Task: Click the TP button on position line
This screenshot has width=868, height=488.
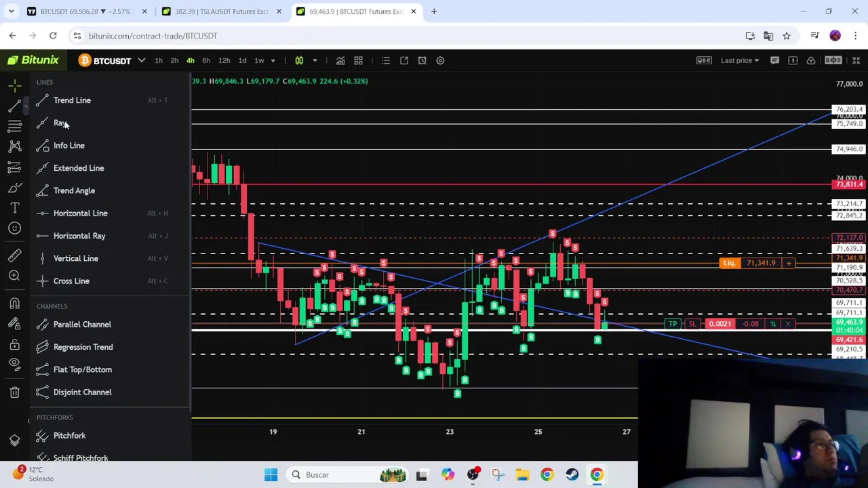Action: point(673,324)
